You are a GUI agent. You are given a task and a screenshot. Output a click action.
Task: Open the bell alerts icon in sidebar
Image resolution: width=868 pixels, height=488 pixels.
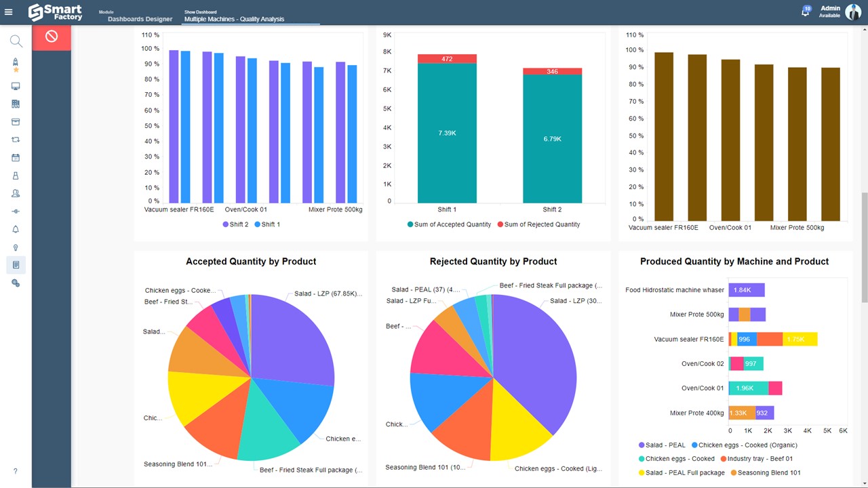click(16, 229)
